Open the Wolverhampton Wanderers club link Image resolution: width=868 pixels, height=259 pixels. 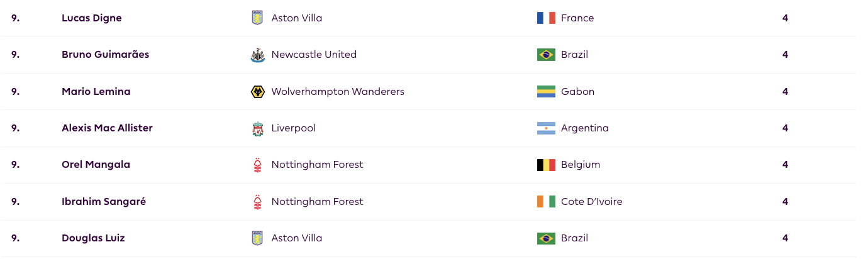point(338,92)
